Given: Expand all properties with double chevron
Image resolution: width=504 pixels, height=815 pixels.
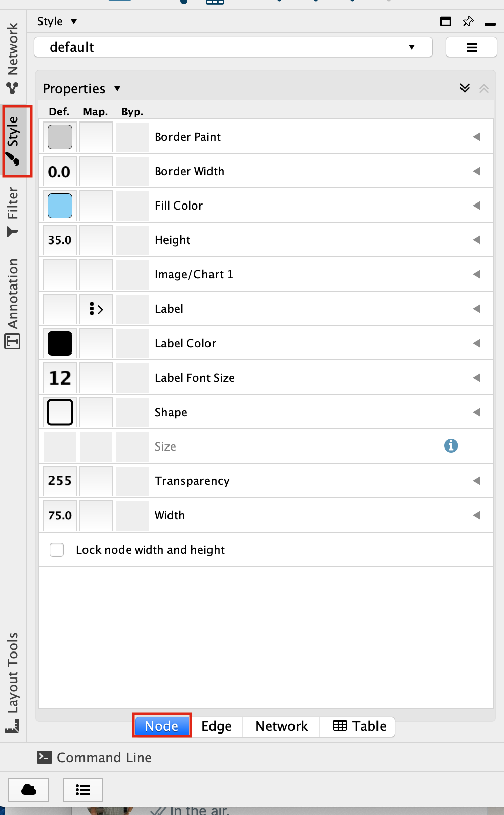Looking at the screenshot, I should [465, 88].
